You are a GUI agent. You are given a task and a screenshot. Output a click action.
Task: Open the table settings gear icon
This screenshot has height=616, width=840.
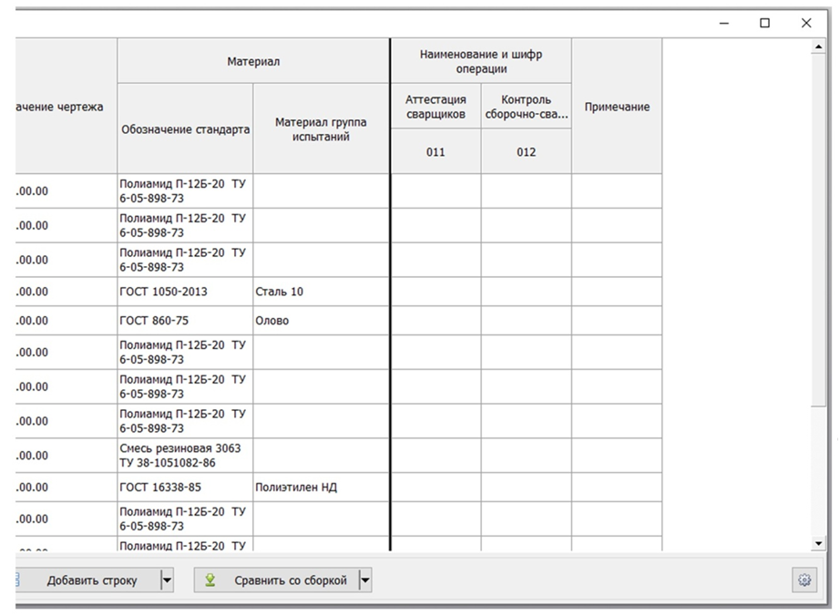[x=804, y=580]
